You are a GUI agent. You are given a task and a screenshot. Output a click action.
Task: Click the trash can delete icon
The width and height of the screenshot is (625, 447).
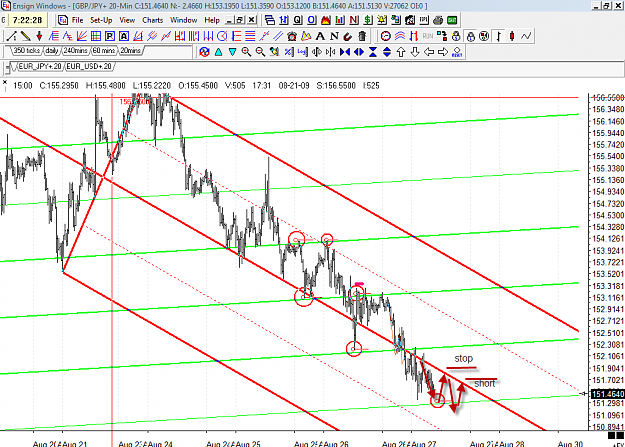coord(362,36)
